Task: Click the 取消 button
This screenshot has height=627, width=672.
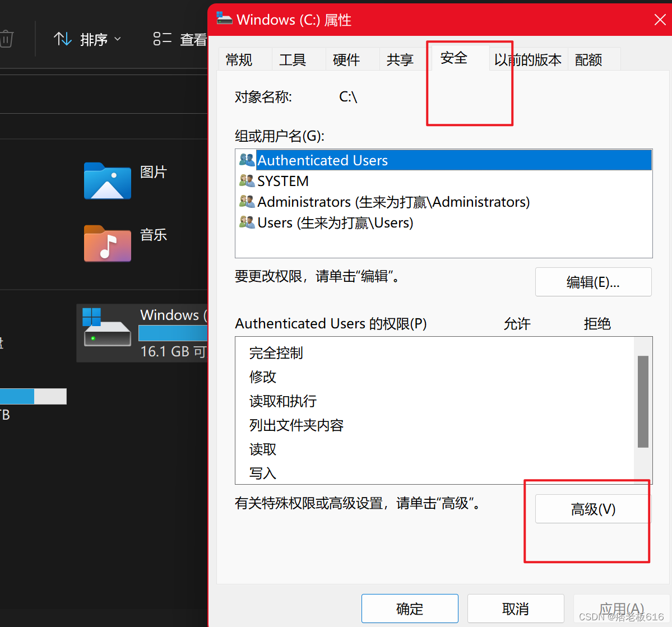Action: coord(516,609)
